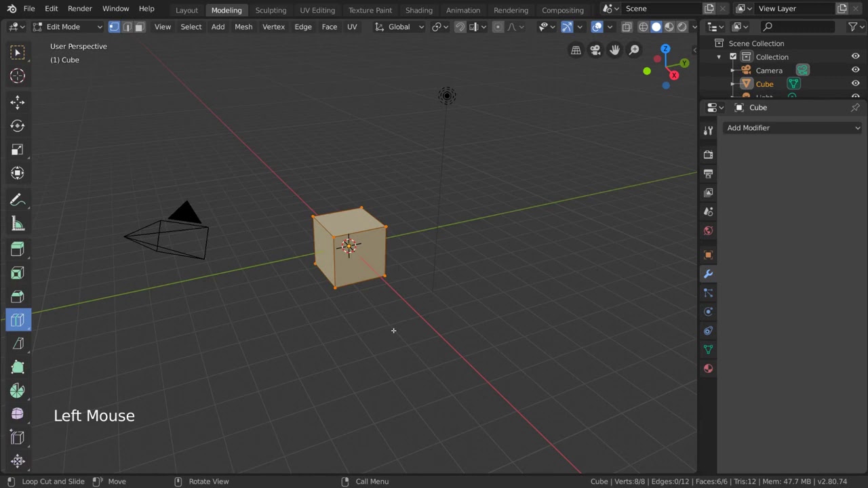Open the Global orientation dropdown
This screenshot has height=488, width=868.
[x=399, y=27]
